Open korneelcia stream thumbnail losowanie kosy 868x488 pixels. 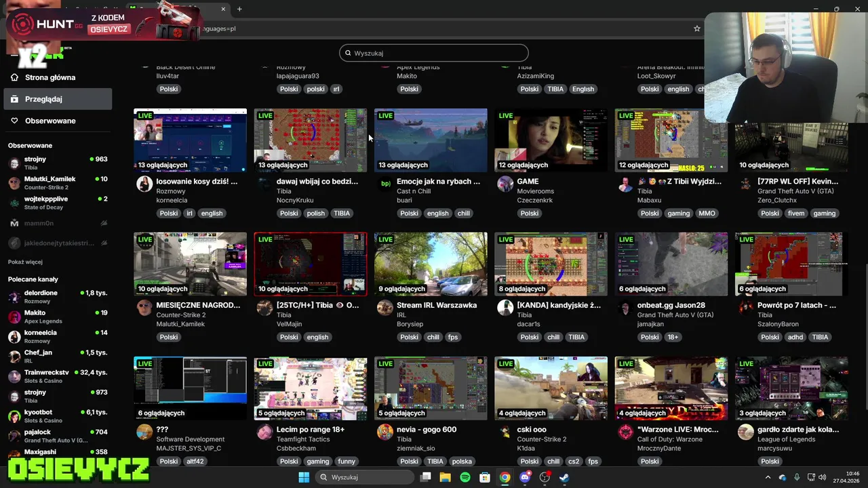click(x=190, y=140)
